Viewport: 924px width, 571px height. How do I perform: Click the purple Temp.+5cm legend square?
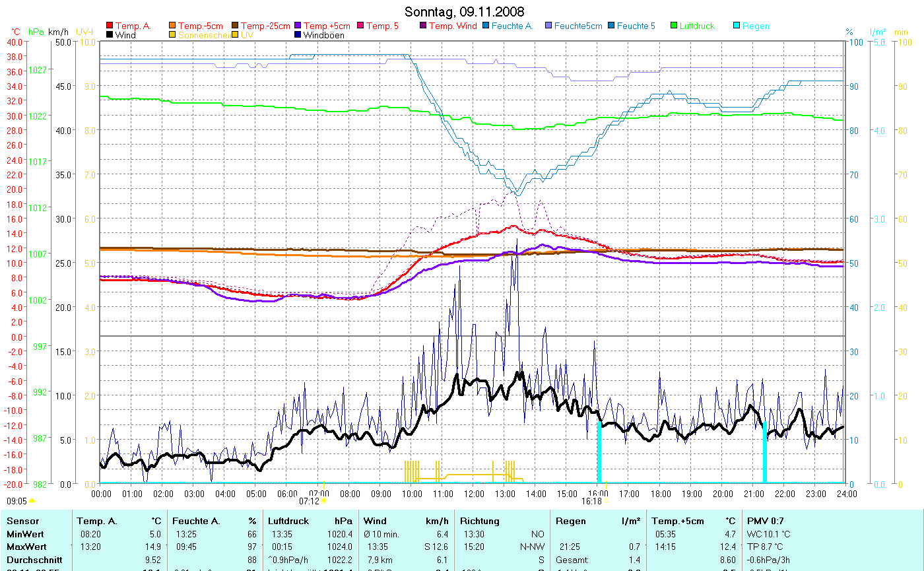298,26
